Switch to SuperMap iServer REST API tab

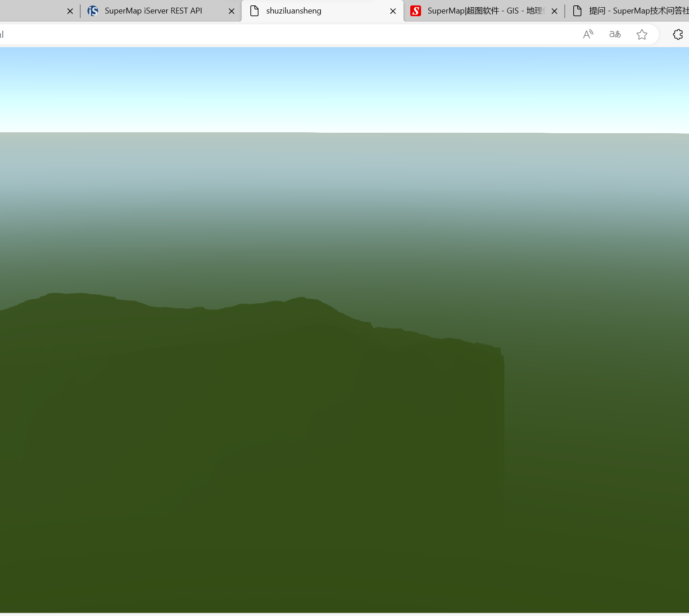click(x=153, y=11)
